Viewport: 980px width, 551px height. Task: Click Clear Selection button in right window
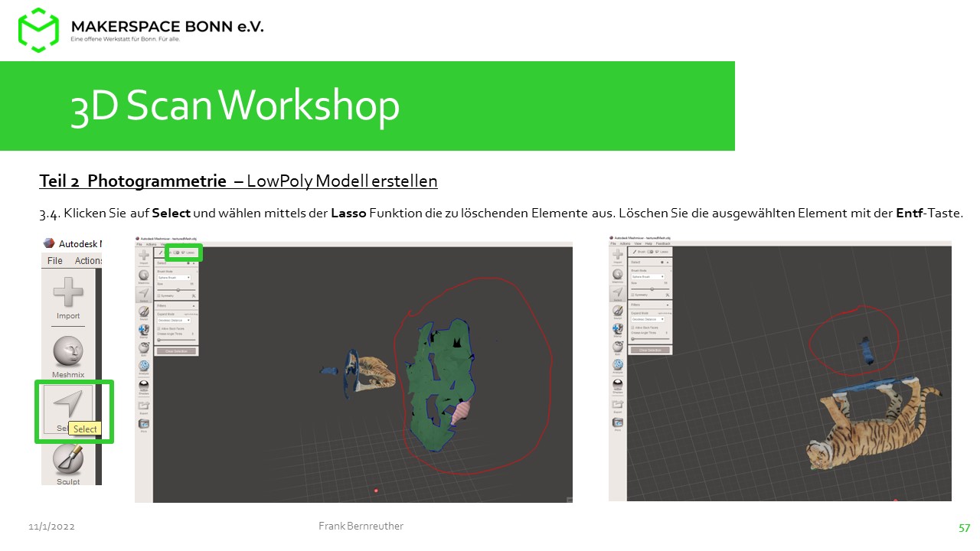tap(650, 350)
